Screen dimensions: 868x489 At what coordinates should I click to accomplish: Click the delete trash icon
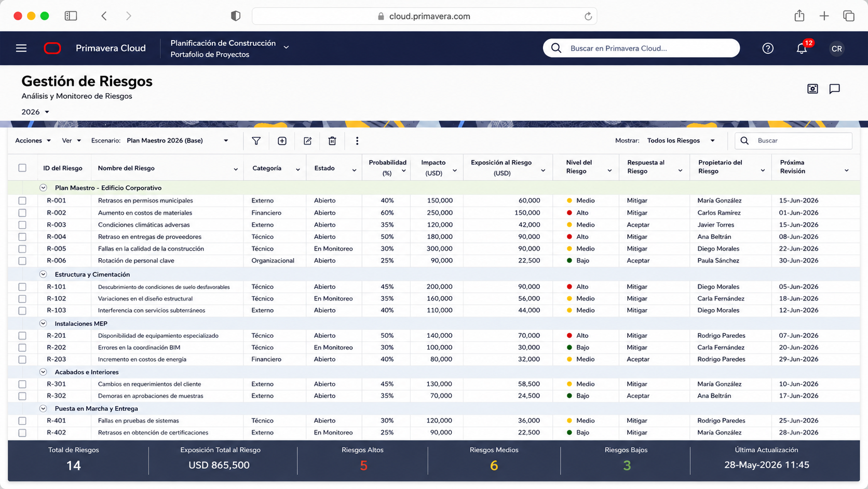tap(332, 141)
